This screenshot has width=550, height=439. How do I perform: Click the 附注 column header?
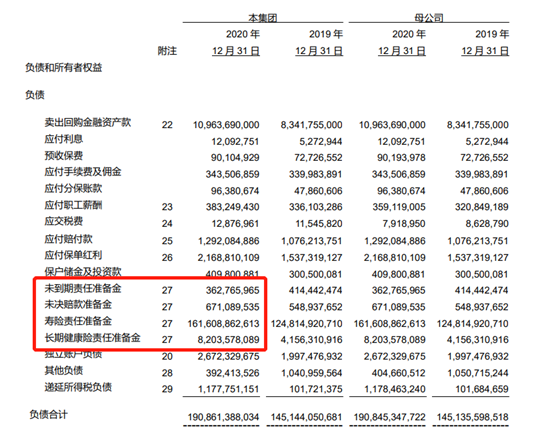click(x=167, y=51)
